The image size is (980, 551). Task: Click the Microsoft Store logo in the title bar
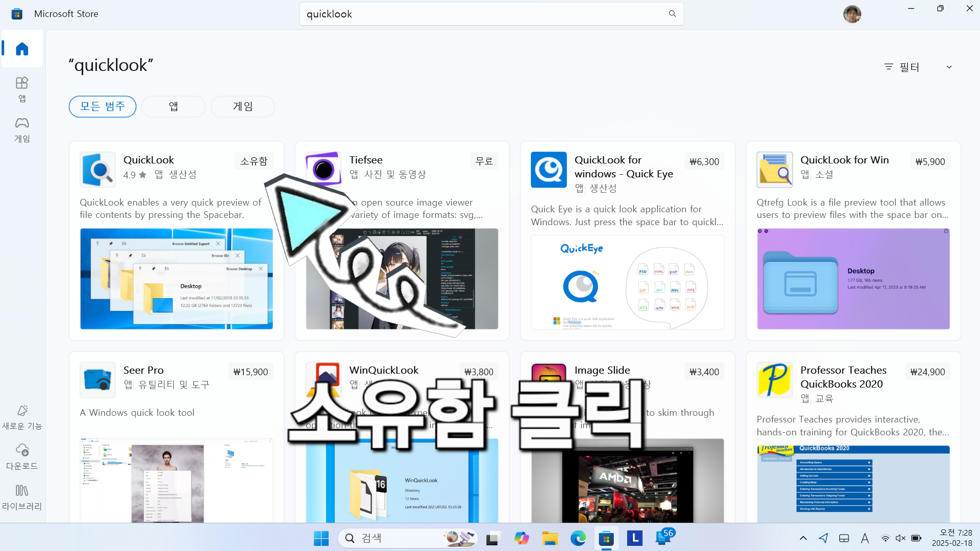tap(17, 14)
